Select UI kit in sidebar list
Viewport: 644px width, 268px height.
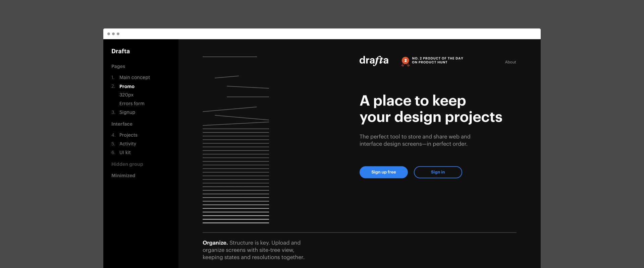point(125,152)
